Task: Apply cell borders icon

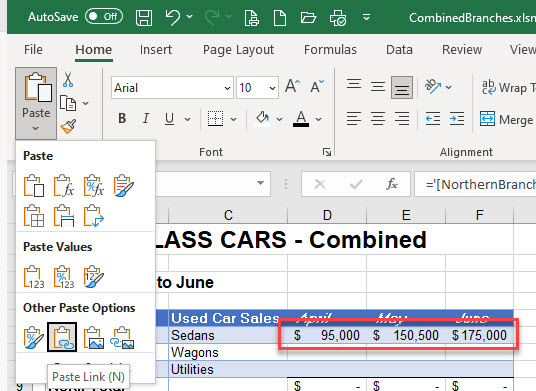Action: pos(215,118)
